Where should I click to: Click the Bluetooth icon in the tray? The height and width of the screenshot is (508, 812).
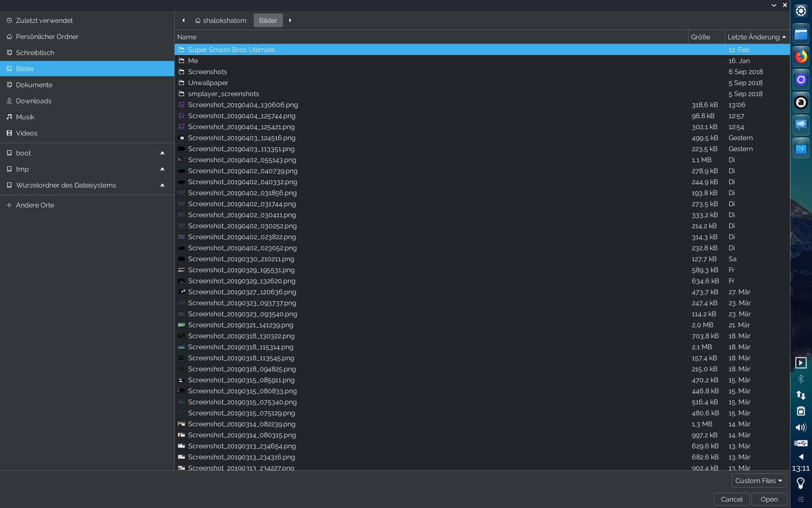[x=801, y=379]
